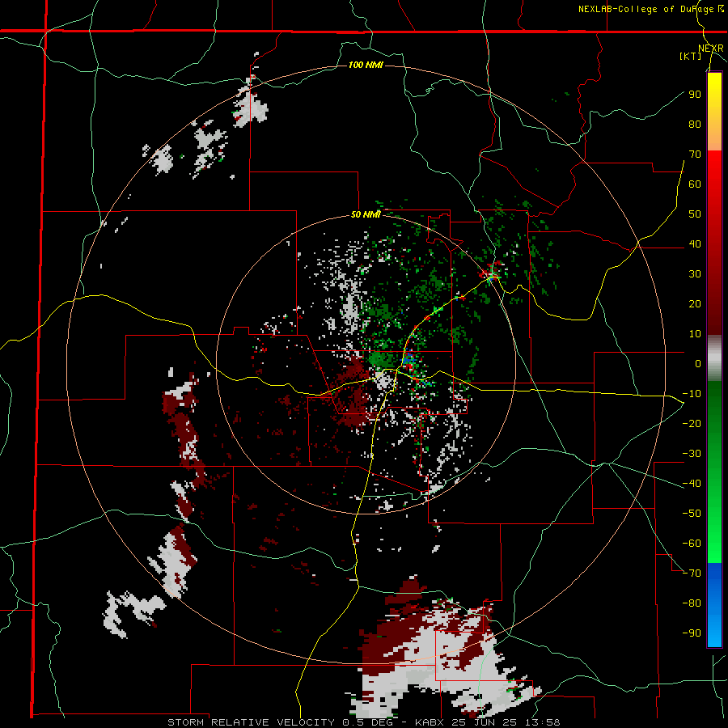Select the positive 40 scale label

click(x=695, y=244)
